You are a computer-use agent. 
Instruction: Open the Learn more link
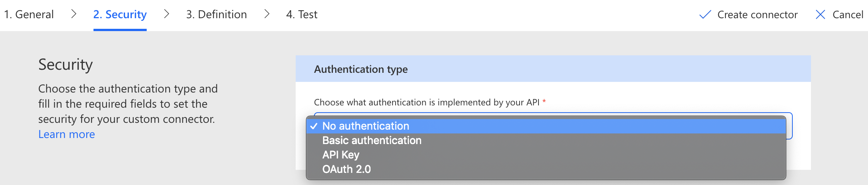click(67, 134)
